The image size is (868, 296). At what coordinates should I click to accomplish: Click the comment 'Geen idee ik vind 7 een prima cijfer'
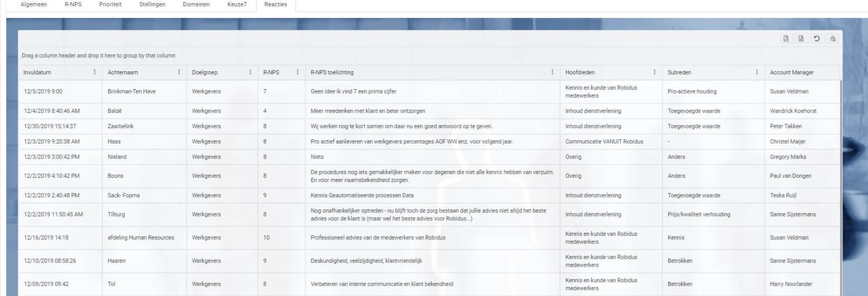[354, 91]
